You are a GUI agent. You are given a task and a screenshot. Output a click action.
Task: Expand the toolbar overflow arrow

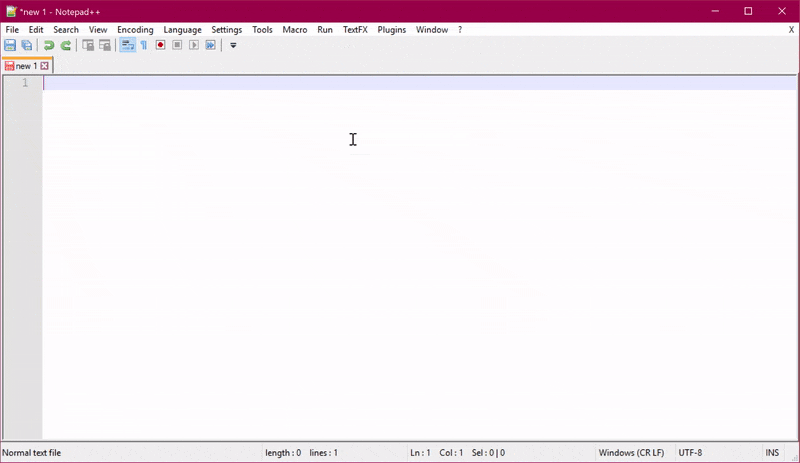click(233, 45)
